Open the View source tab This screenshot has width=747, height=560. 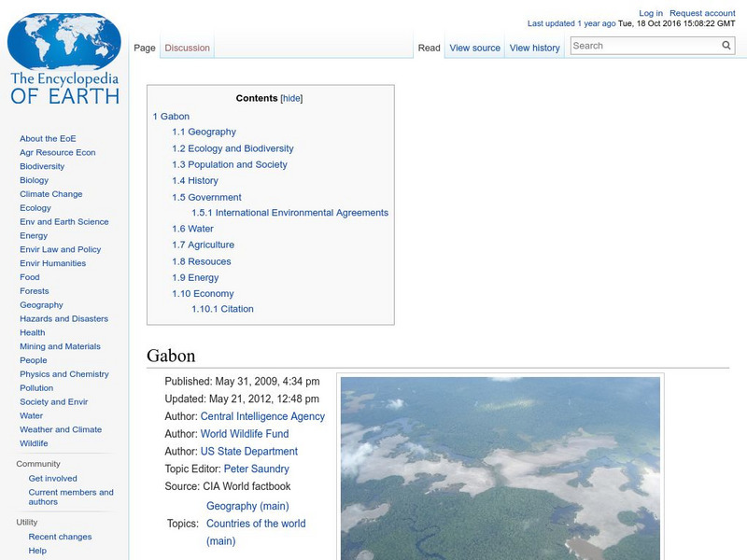[x=474, y=47]
